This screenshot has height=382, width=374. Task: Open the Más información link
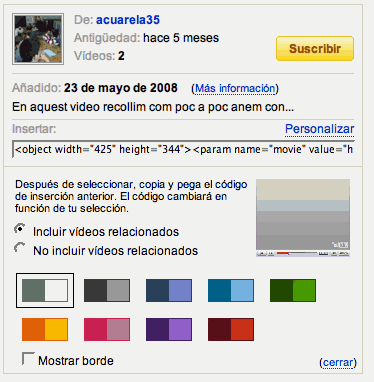click(x=235, y=88)
